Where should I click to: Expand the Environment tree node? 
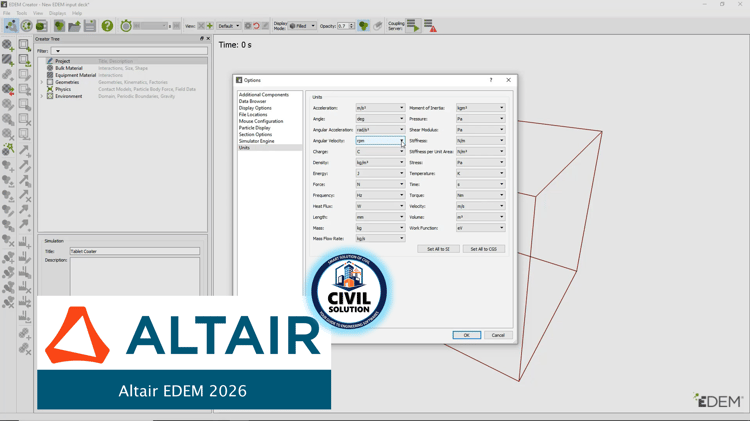(42, 96)
